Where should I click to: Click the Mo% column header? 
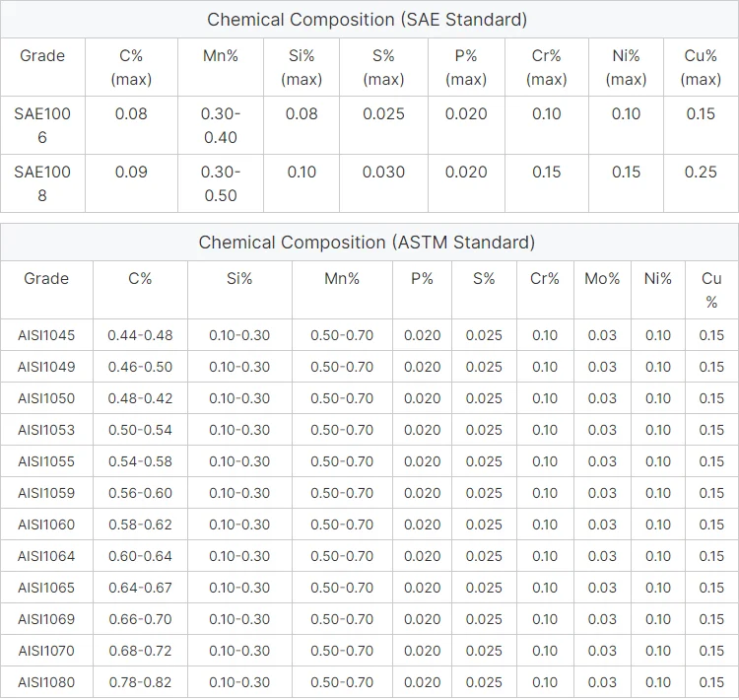(x=602, y=279)
